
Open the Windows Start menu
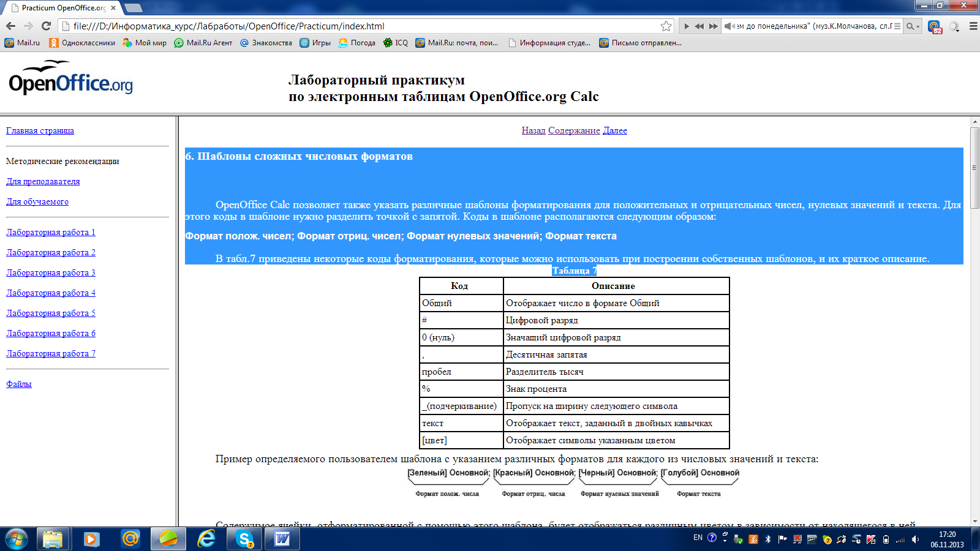pos(16,539)
